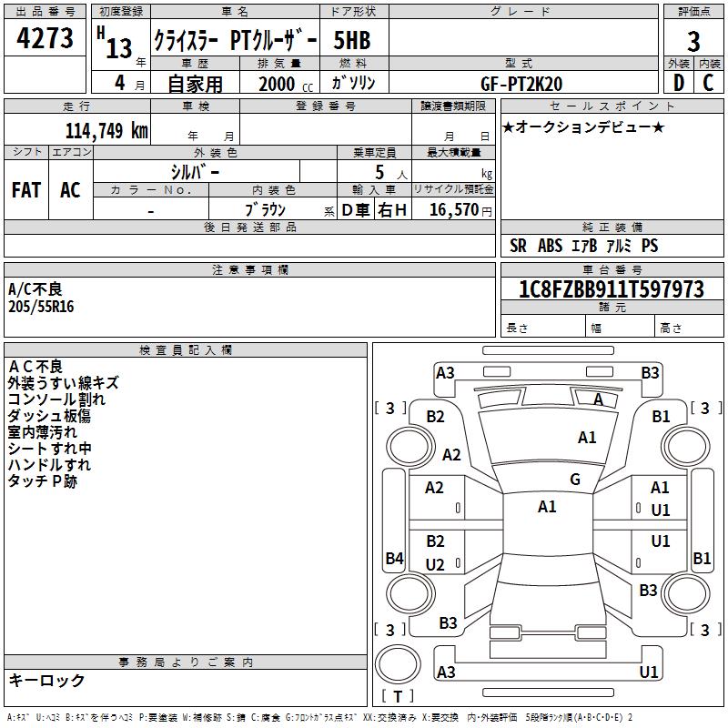Click the interior grade C cell
This screenshot has height=728, width=728.
coord(708,83)
